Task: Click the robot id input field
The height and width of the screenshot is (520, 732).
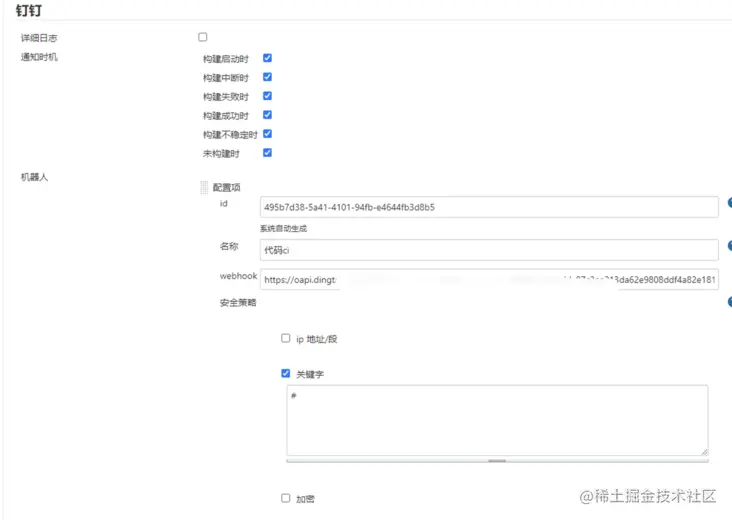Action: coord(489,207)
